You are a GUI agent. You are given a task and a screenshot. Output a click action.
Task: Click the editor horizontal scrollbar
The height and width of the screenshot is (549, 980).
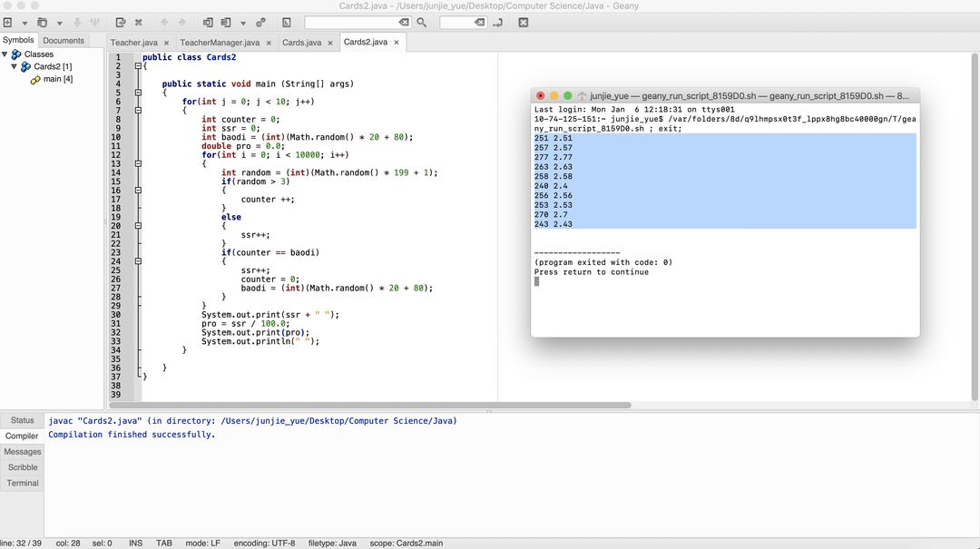coord(370,406)
